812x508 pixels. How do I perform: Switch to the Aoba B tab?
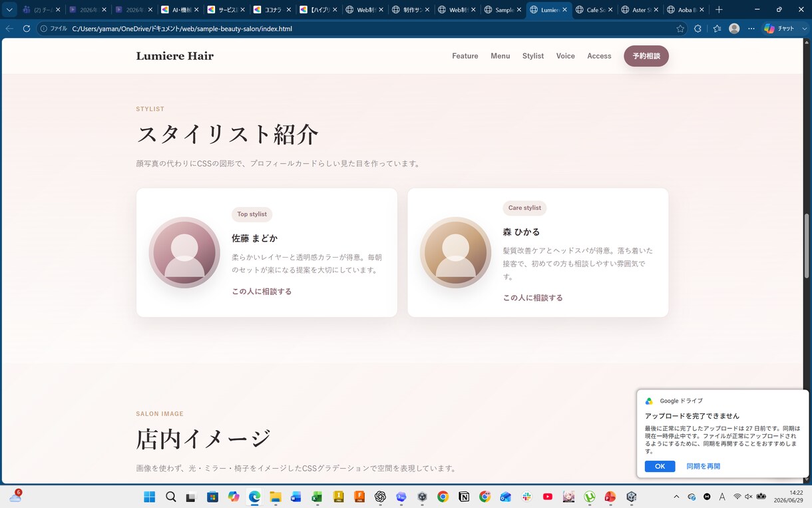coord(686,10)
